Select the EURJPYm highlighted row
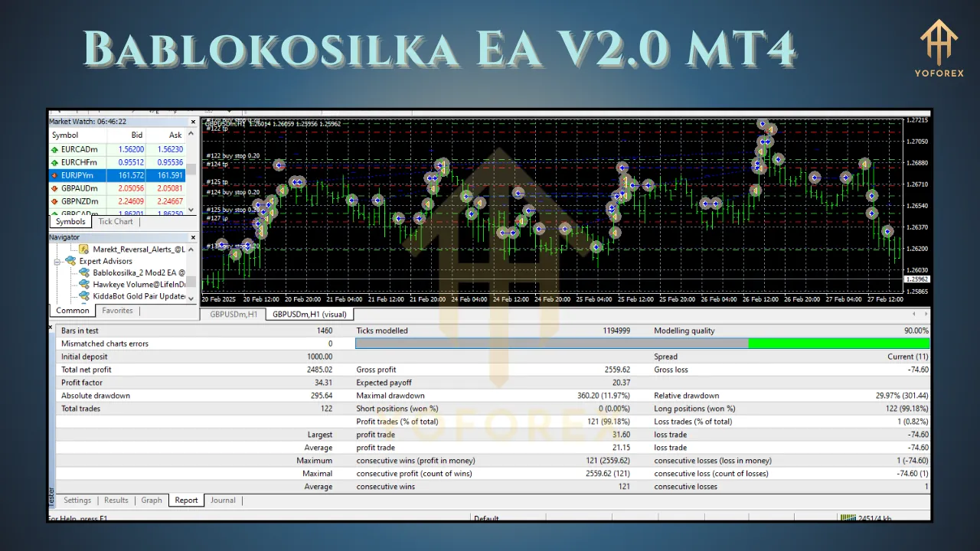The height and width of the screenshot is (551, 980). [117, 175]
